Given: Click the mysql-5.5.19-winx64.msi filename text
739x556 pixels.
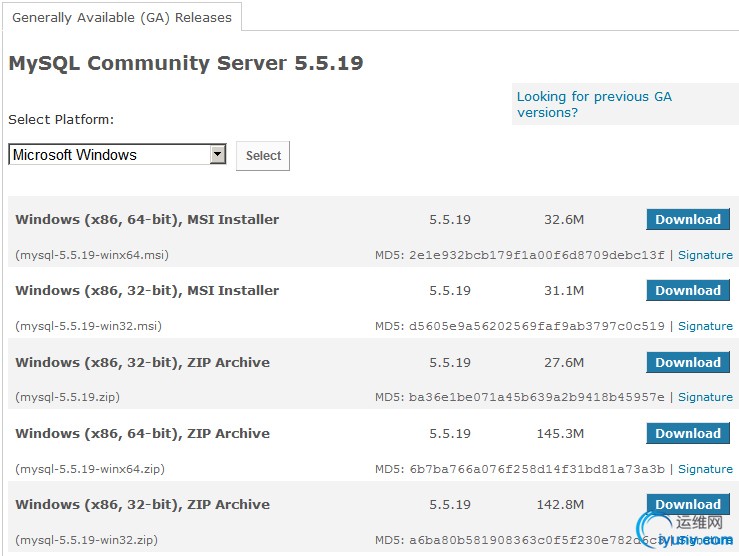Looking at the screenshot, I should point(92,255).
